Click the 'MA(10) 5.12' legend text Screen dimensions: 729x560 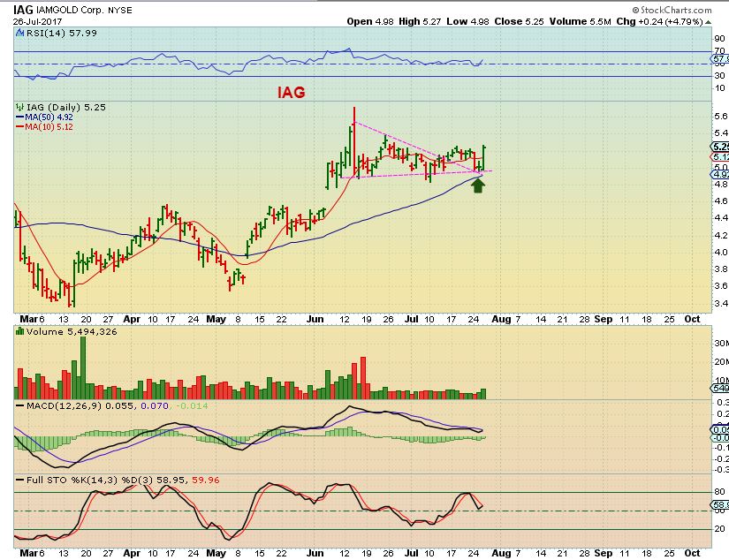[49, 127]
